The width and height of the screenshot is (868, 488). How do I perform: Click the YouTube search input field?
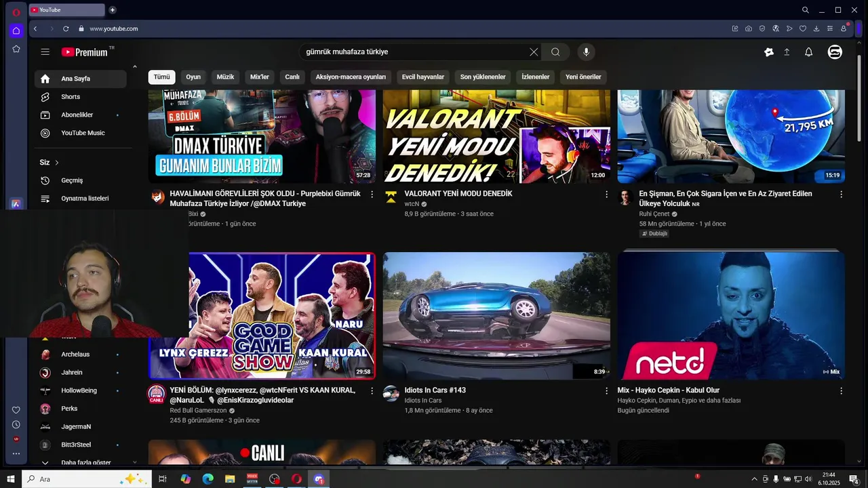click(415, 52)
